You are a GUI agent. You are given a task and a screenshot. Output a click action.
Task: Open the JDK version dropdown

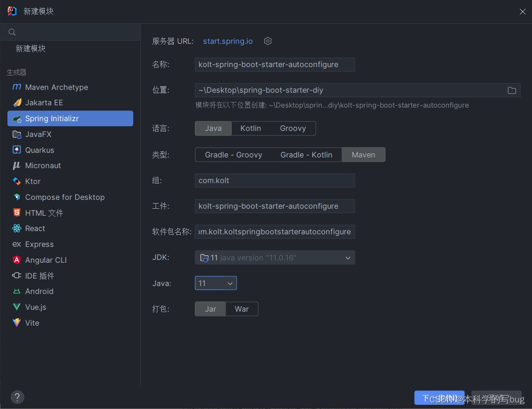[275, 258]
